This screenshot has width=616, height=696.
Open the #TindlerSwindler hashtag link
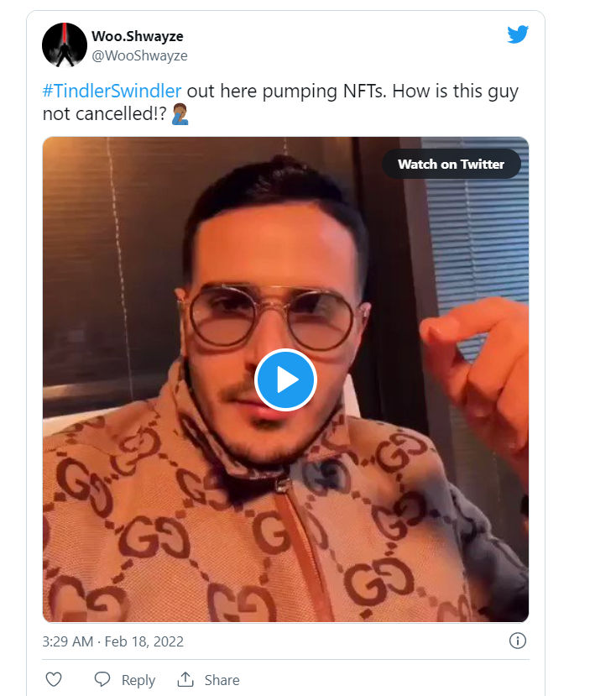click(112, 91)
